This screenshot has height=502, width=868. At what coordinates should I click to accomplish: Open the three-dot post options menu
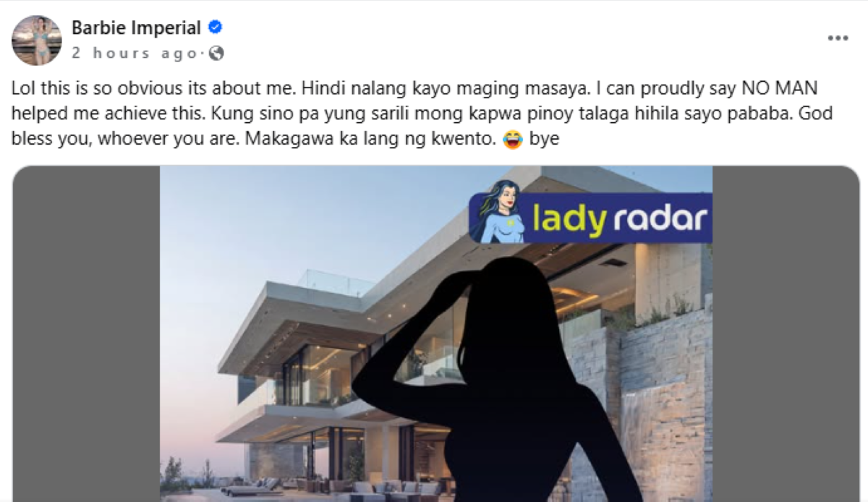click(x=838, y=38)
